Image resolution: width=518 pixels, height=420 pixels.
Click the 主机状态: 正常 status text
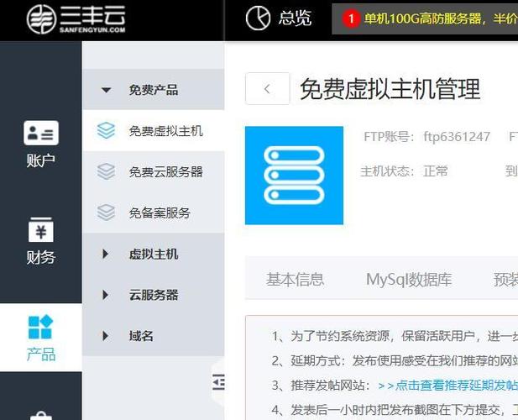(404, 171)
